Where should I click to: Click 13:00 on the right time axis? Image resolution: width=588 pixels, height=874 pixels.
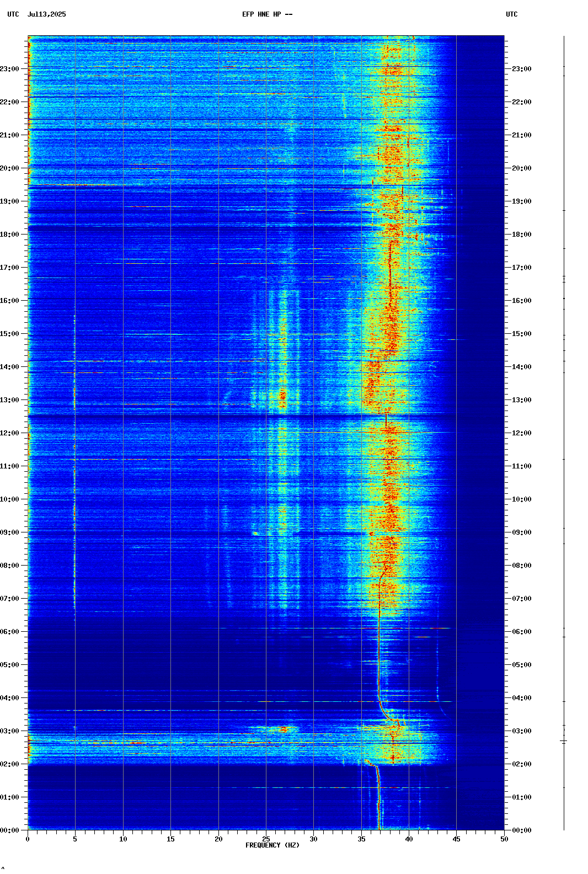tap(522, 400)
